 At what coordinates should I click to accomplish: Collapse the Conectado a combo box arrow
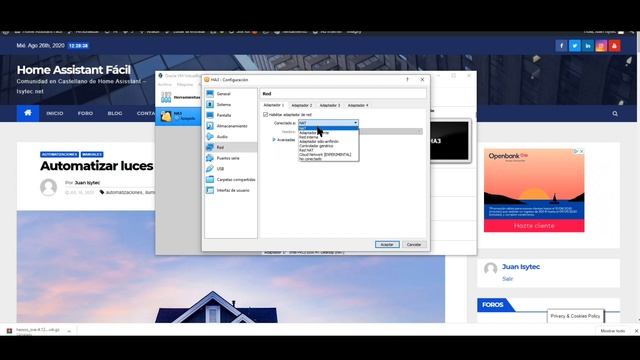356,123
